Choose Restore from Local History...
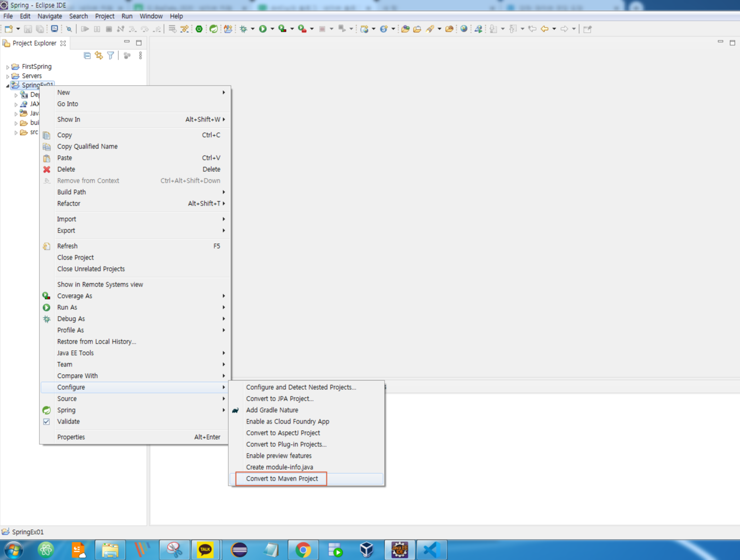Image resolution: width=740 pixels, height=560 pixels. click(135, 342)
